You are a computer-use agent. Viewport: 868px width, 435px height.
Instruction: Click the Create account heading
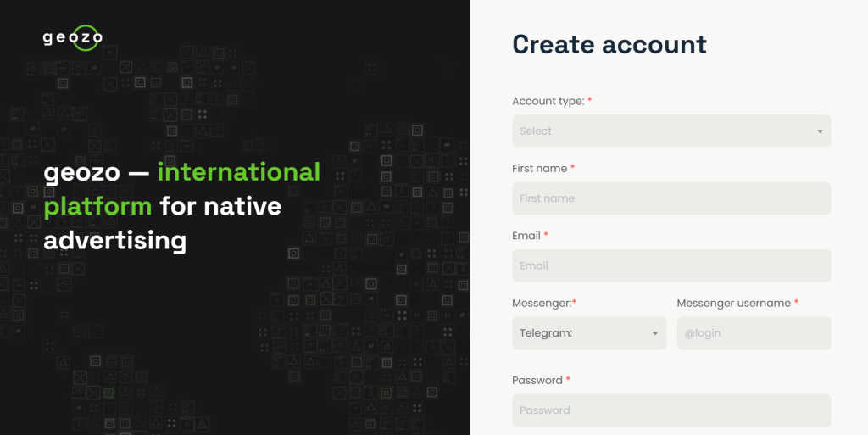tap(609, 44)
